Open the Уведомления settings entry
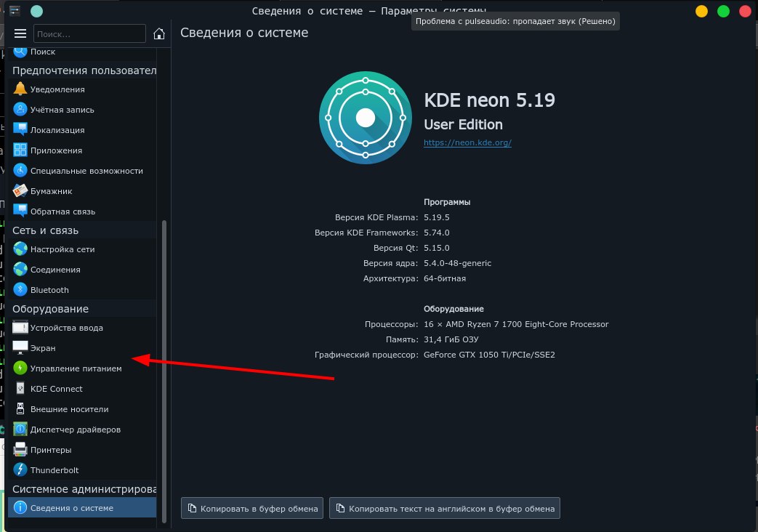Viewport: 758px width, 532px height. click(x=82, y=89)
